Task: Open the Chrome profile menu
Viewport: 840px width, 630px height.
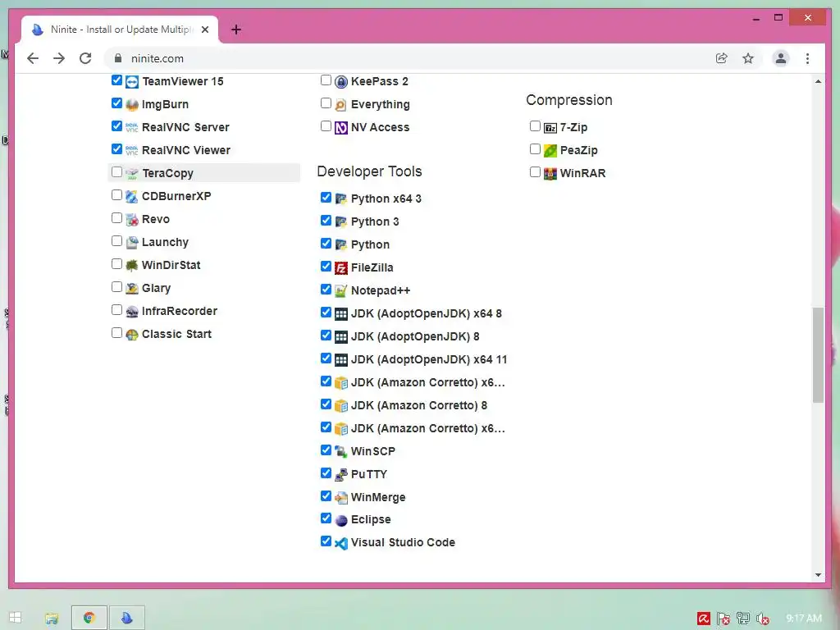Action: [x=781, y=58]
